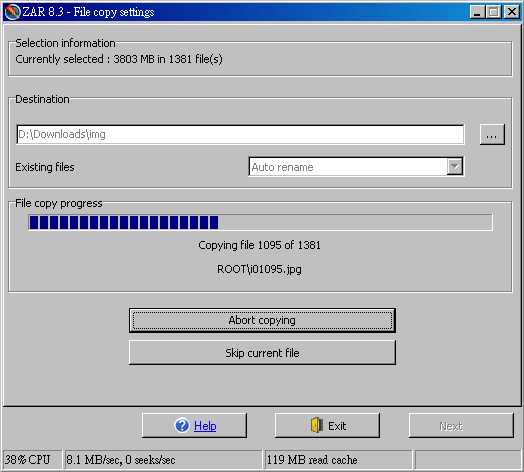Viewport: 524px width, 472px height.
Task: Click the current file name ROOT\i01095.jpg
Action: pos(259,269)
